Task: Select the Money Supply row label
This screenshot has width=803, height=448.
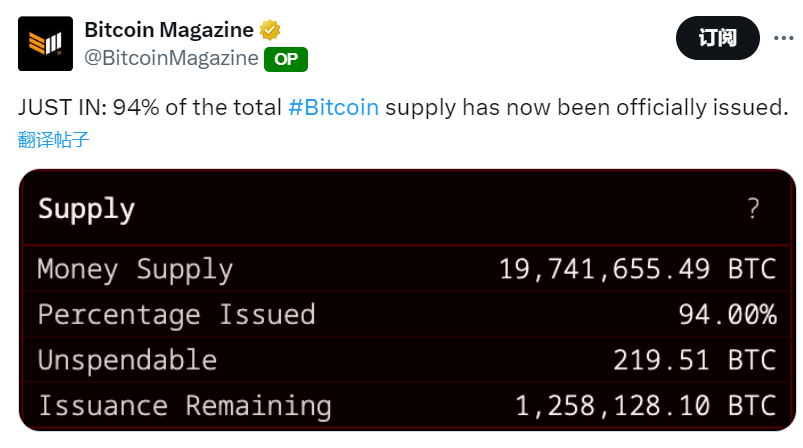Action: tap(135, 269)
